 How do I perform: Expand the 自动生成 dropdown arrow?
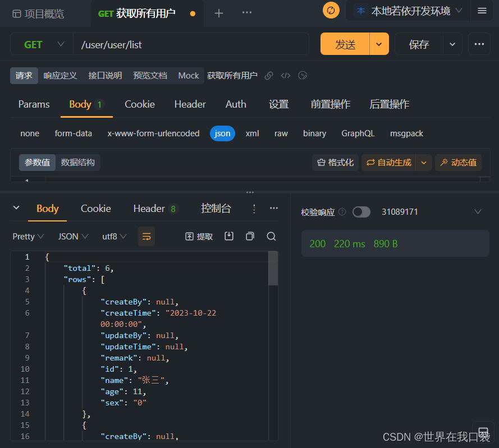424,163
